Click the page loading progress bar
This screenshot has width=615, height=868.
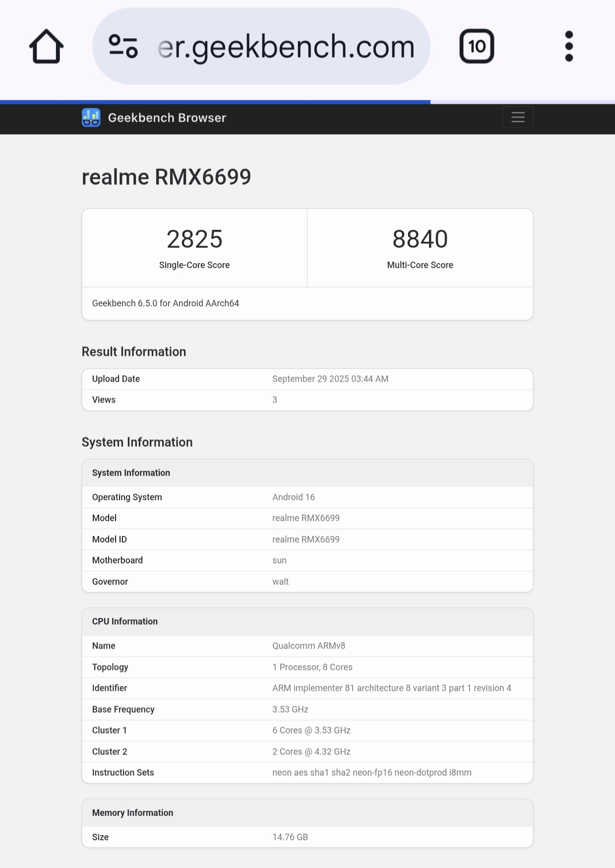(215, 102)
